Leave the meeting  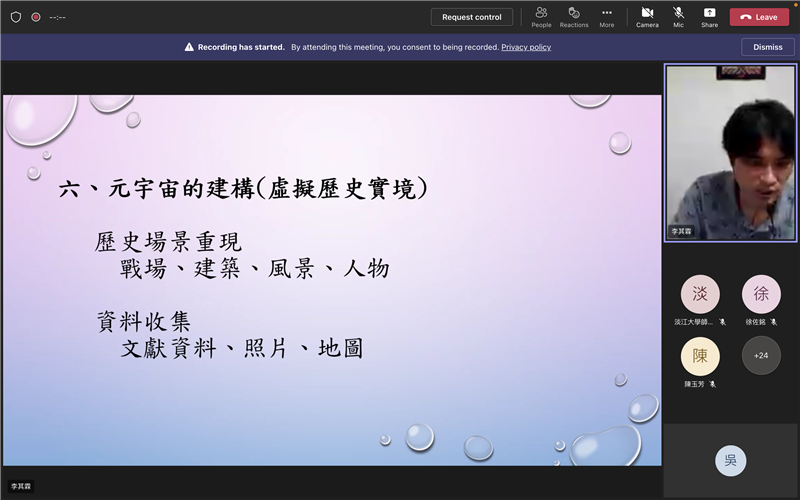tap(759, 17)
